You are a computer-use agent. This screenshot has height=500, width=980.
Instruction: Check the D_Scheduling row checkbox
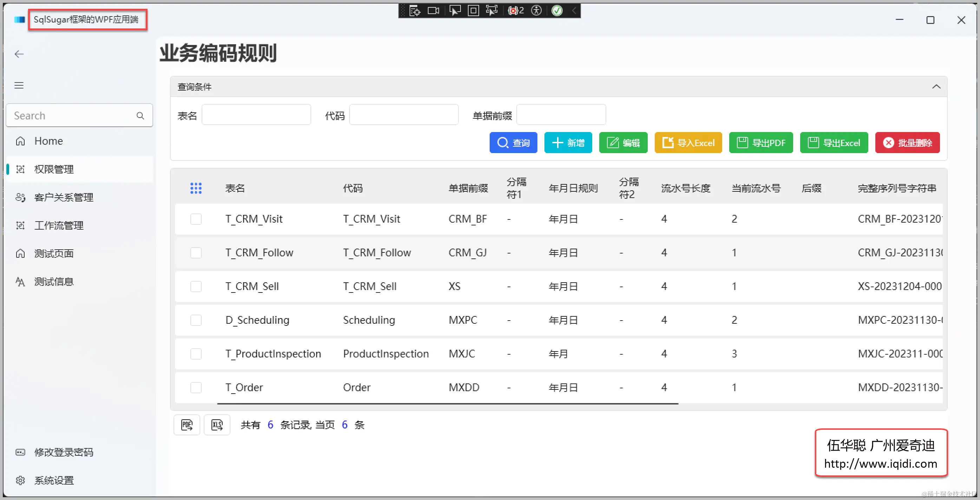pos(196,320)
